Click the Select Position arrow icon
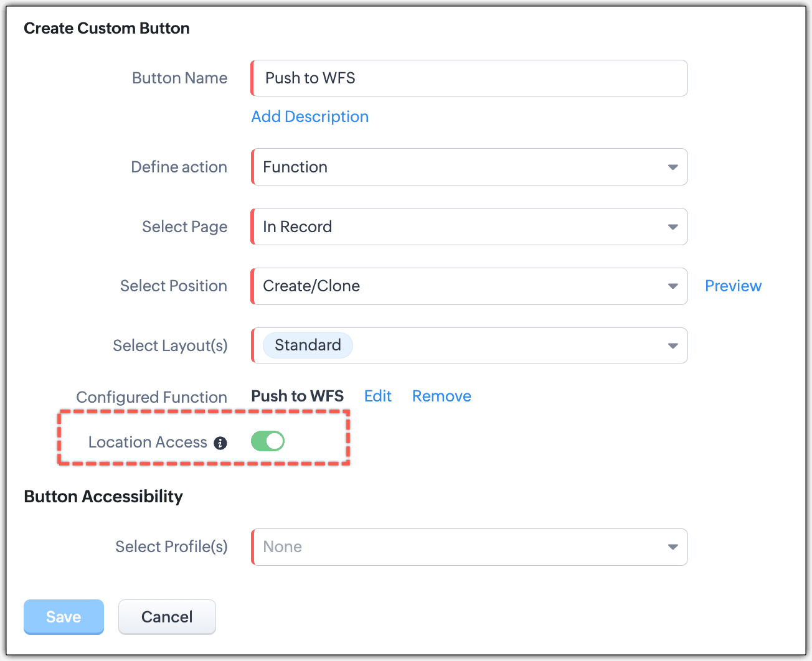 (x=673, y=286)
